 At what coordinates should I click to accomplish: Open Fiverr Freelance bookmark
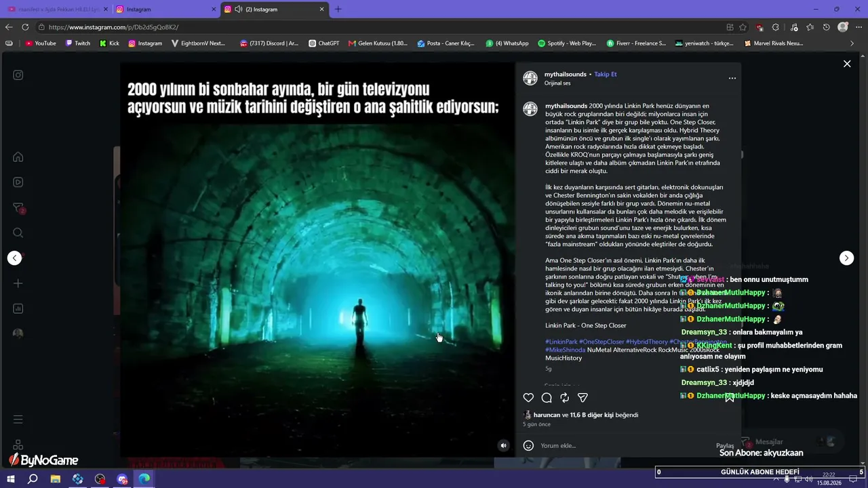click(636, 43)
